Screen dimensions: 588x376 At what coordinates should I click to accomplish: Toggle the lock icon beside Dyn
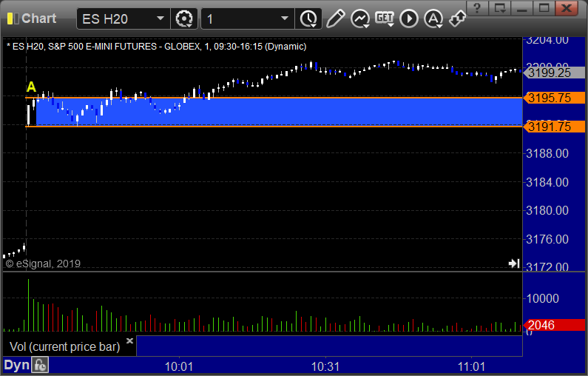pos(40,365)
